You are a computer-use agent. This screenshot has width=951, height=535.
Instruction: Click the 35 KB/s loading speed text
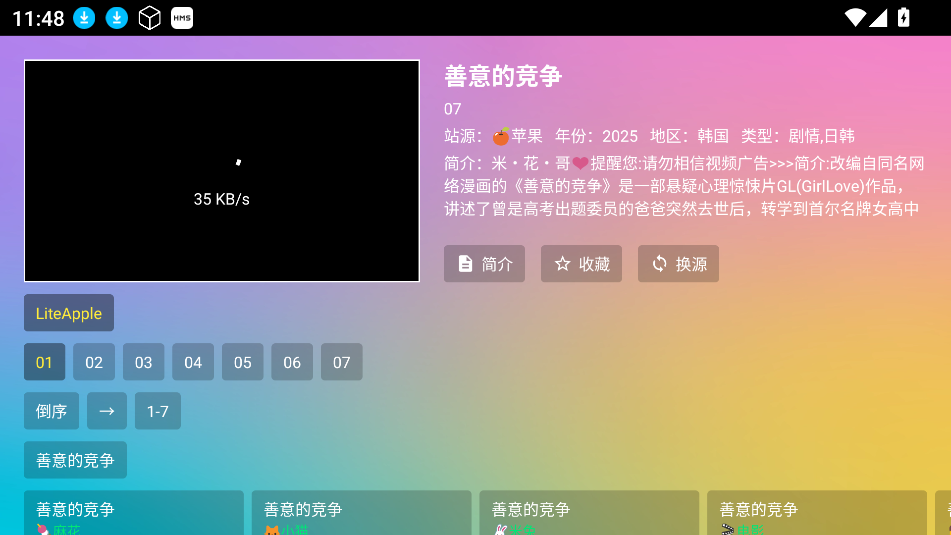[221, 200]
